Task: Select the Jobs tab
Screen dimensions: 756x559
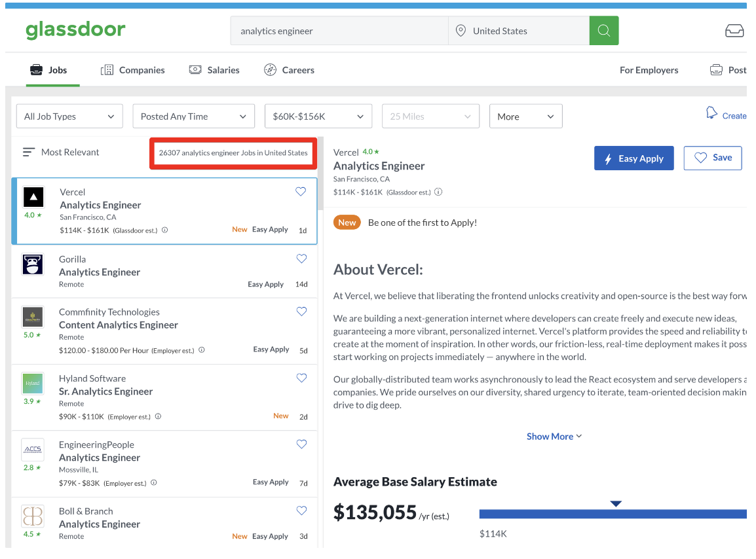Action: coord(48,70)
